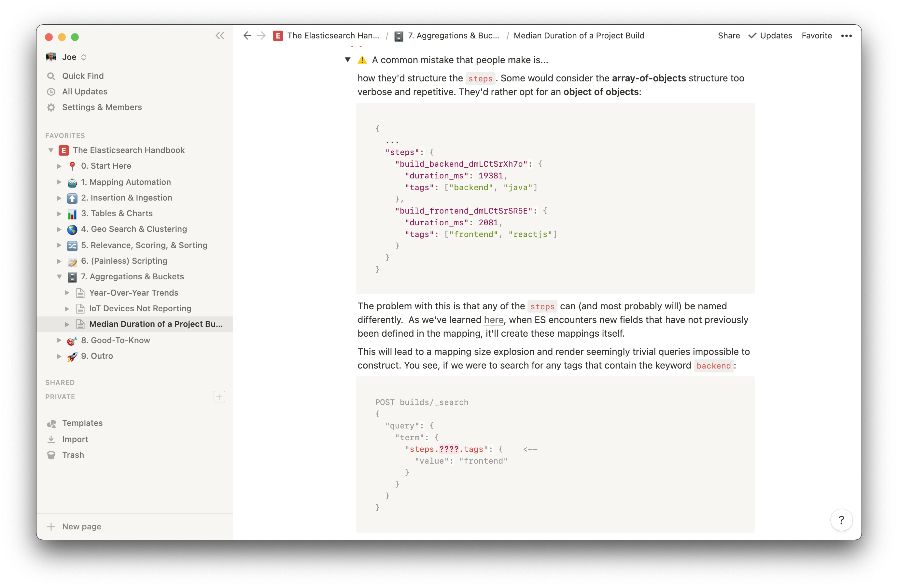Open the page options ellipsis menu
Screen dimensions: 898x588
tap(846, 35)
